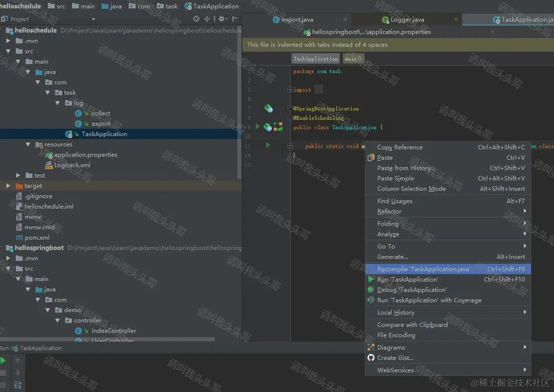Select TaskApplication in helloschedule tree
The height and width of the screenshot is (392, 554).
[x=104, y=134]
